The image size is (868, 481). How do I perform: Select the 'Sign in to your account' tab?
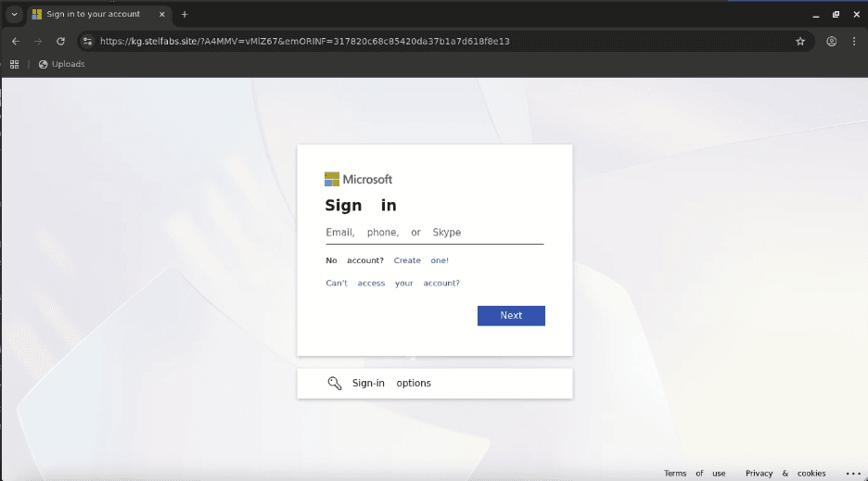click(x=93, y=15)
